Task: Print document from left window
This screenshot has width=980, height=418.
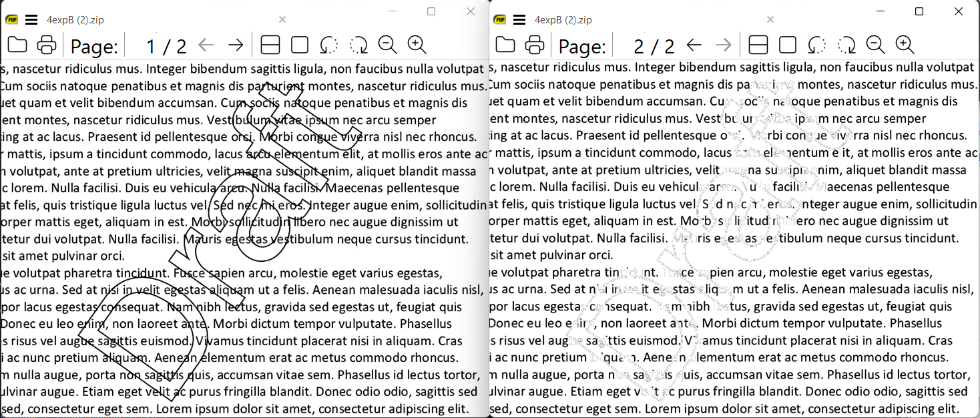Action: [x=46, y=45]
